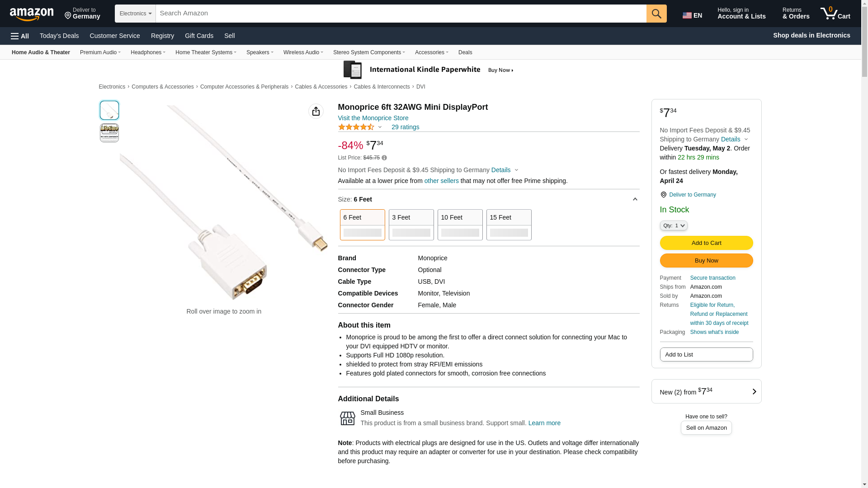Viewport: 868px width, 488px height.
Task: Select the 10 Feet size option
Action: (x=460, y=225)
